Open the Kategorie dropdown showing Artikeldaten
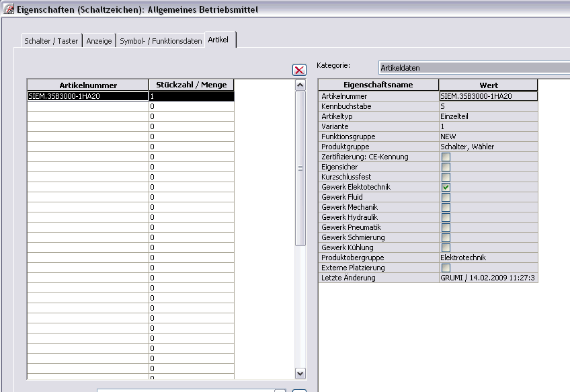 coord(474,68)
